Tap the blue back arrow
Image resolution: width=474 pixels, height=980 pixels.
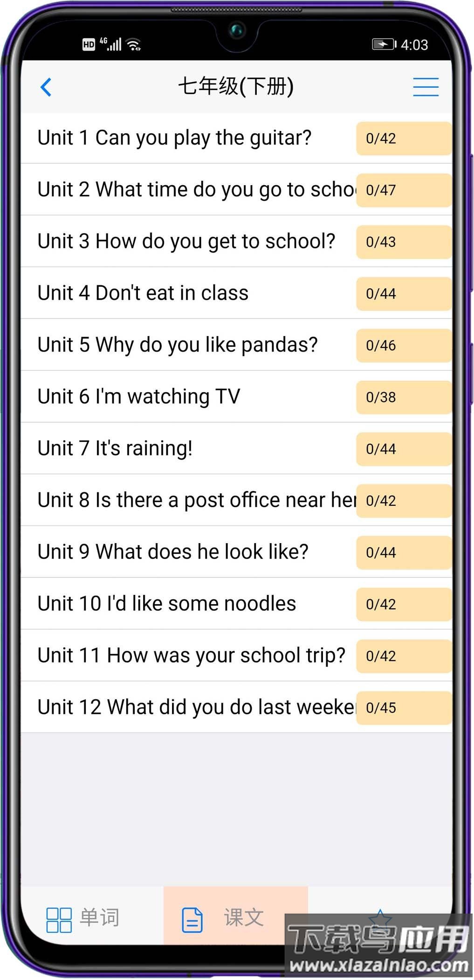(46, 87)
